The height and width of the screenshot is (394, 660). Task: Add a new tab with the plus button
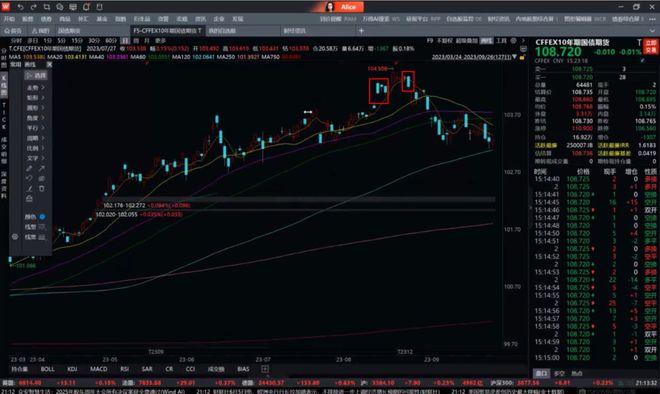coord(361,31)
